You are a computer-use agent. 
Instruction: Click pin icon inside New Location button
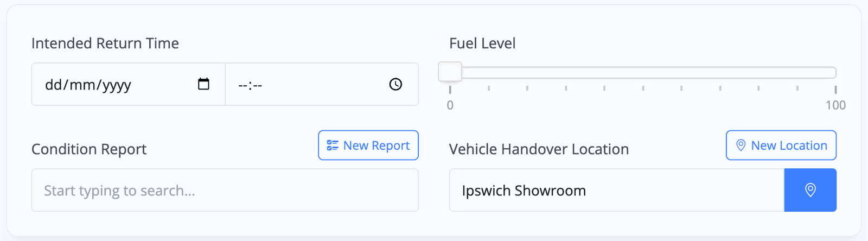tap(741, 145)
